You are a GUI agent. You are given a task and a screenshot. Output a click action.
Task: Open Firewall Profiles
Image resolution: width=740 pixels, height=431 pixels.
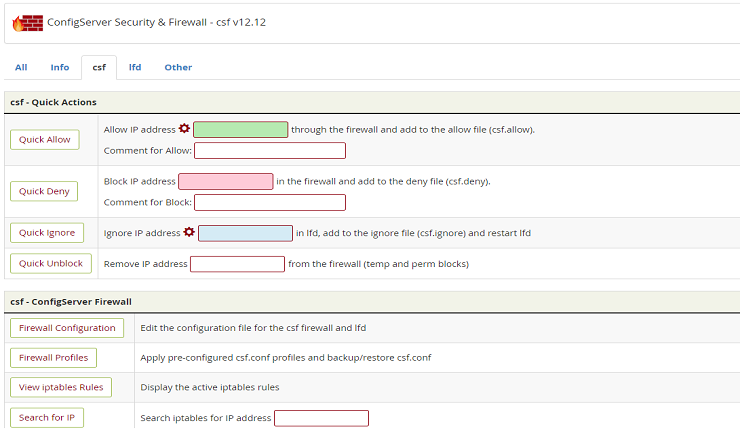tap(53, 357)
